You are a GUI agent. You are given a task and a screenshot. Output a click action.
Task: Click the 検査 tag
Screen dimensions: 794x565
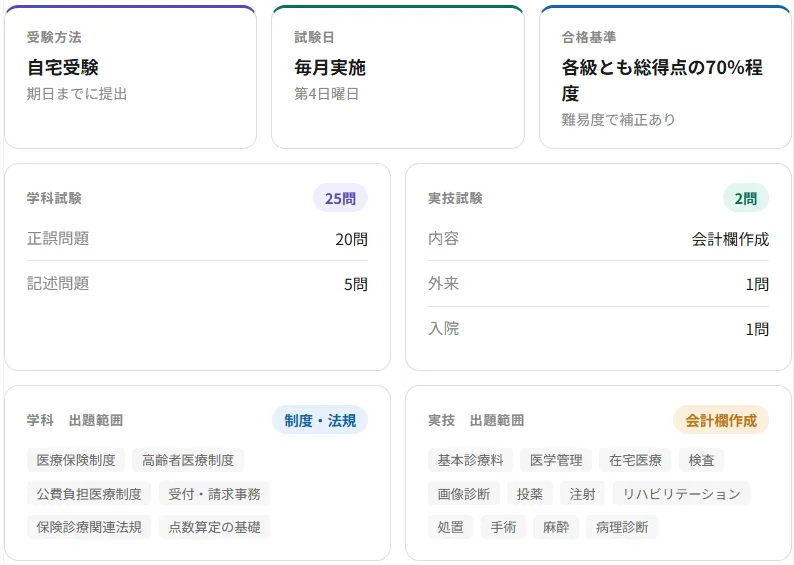pyautogui.click(x=701, y=460)
